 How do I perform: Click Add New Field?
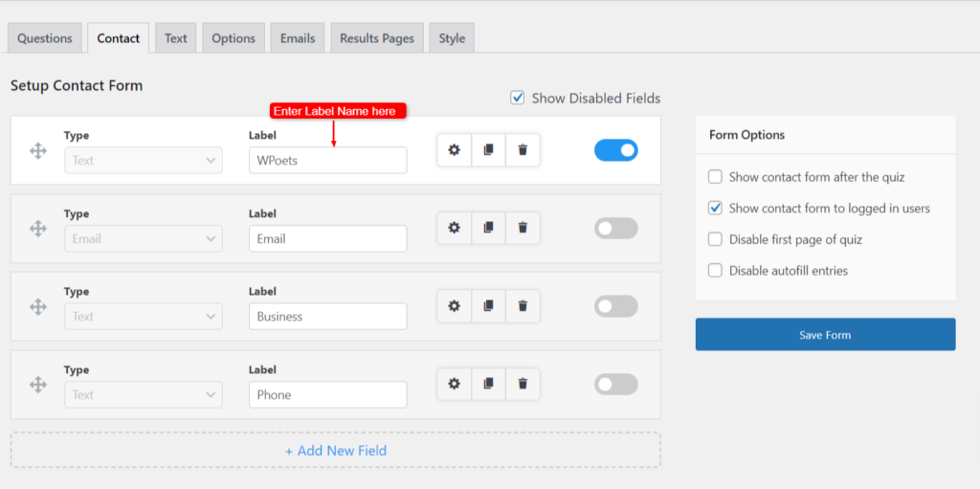click(336, 450)
